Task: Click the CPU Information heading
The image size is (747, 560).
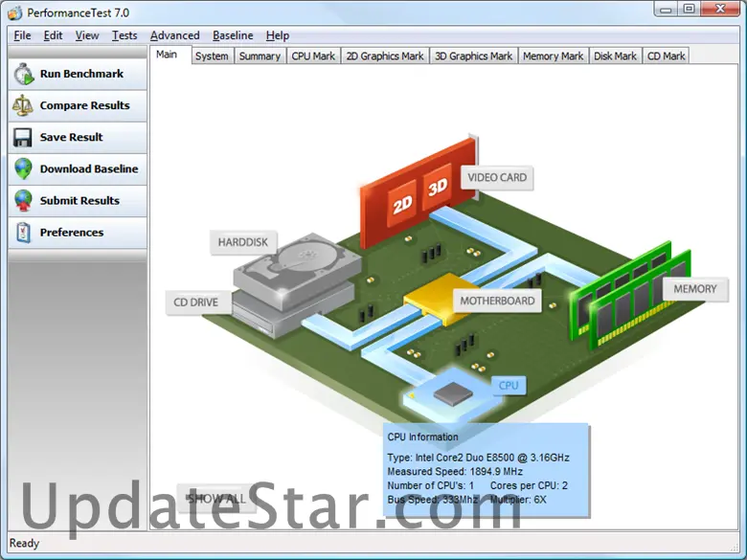Action: 422,437
